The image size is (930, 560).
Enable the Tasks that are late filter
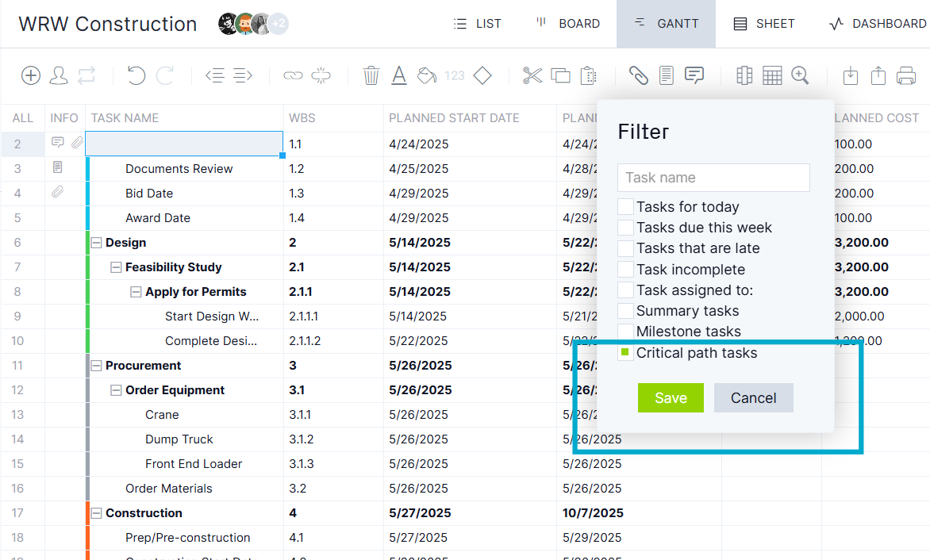click(x=625, y=247)
